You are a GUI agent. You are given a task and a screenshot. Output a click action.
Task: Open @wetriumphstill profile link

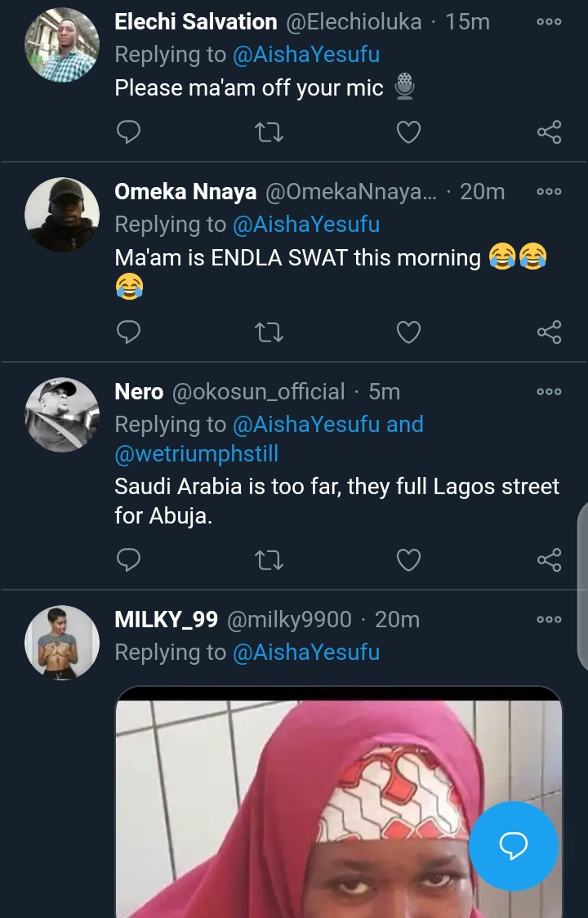coord(197,453)
